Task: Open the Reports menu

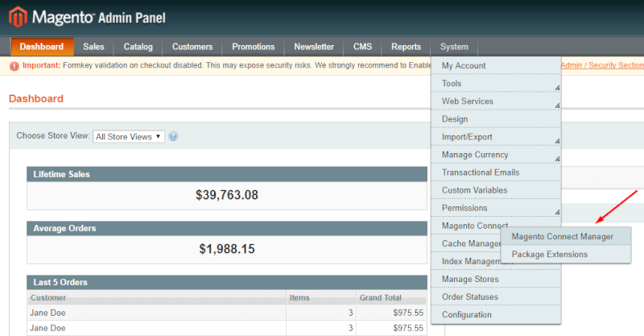Action: tap(406, 47)
